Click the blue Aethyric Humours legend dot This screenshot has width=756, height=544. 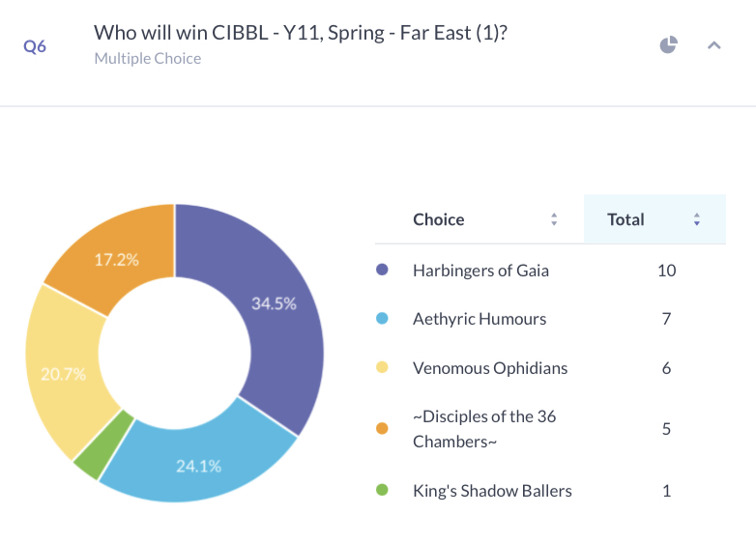point(382,319)
